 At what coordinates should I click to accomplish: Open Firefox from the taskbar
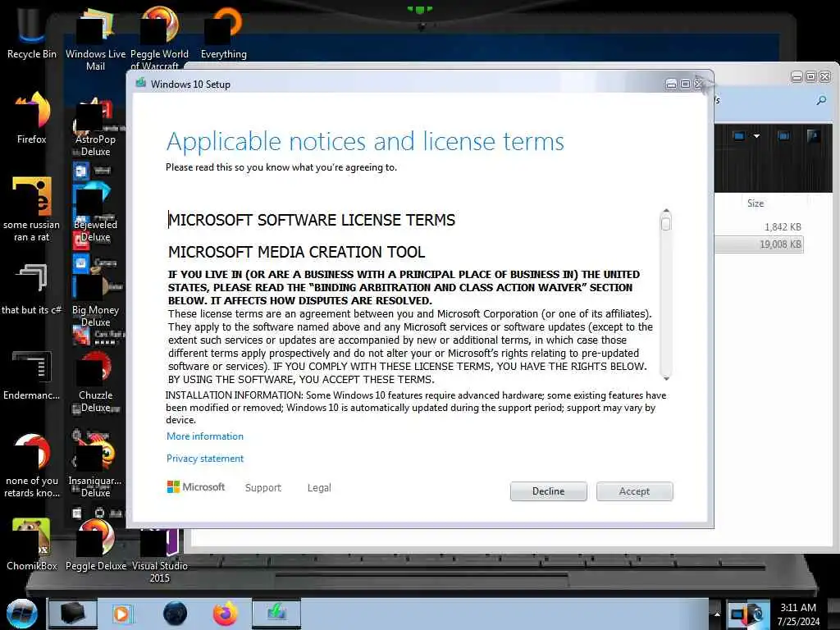click(225, 614)
